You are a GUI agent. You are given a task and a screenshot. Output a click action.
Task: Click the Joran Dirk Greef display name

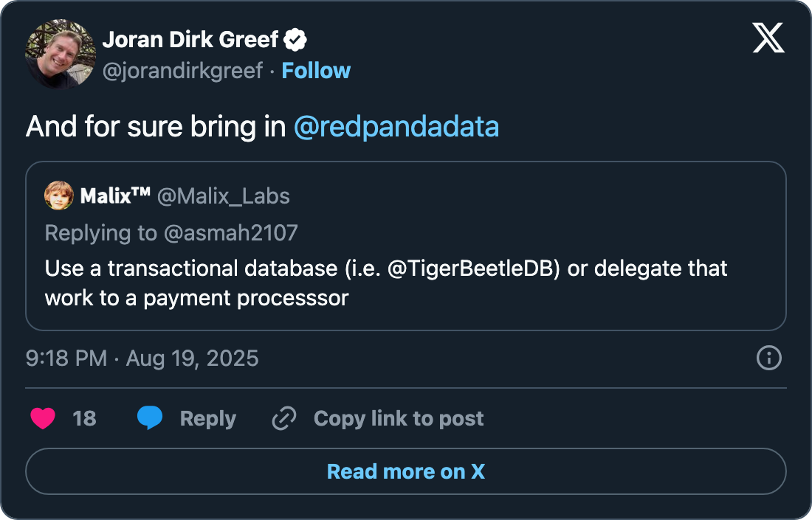pyautogui.click(x=190, y=40)
